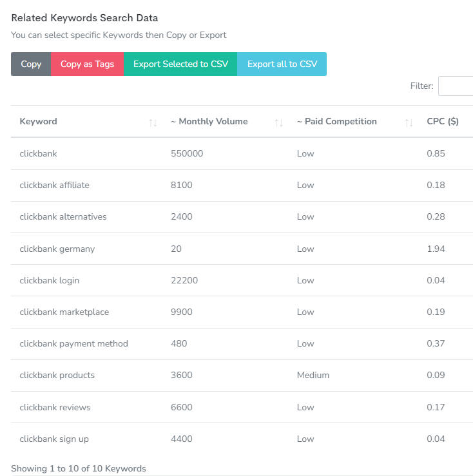
Task: Click the 2400 volume cell
Action: tap(181, 217)
